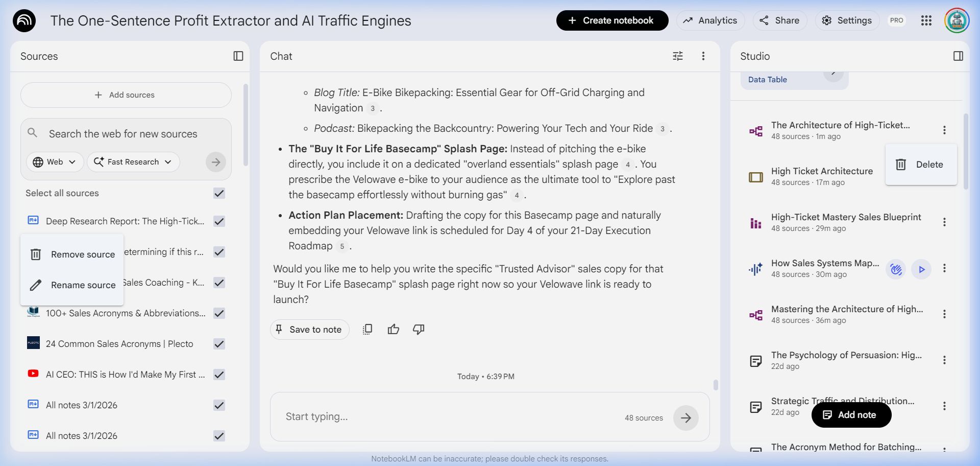Copy the chat response
The image size is (980, 466).
tap(367, 330)
